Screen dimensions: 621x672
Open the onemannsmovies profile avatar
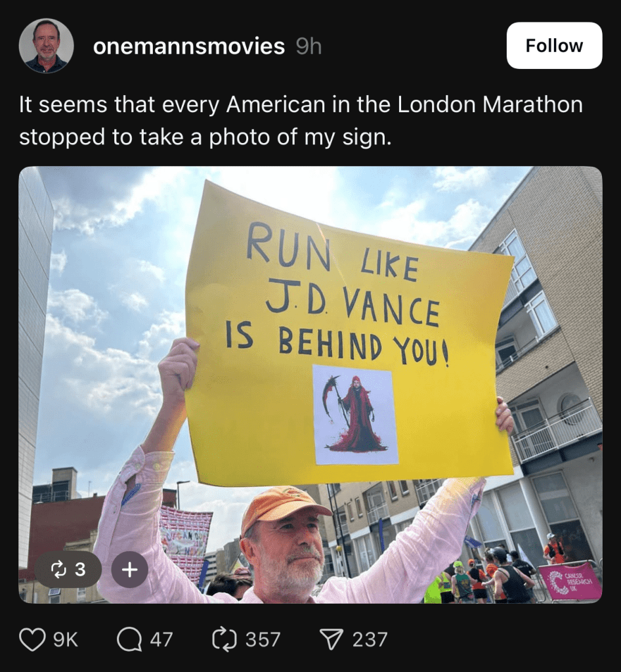[47, 45]
